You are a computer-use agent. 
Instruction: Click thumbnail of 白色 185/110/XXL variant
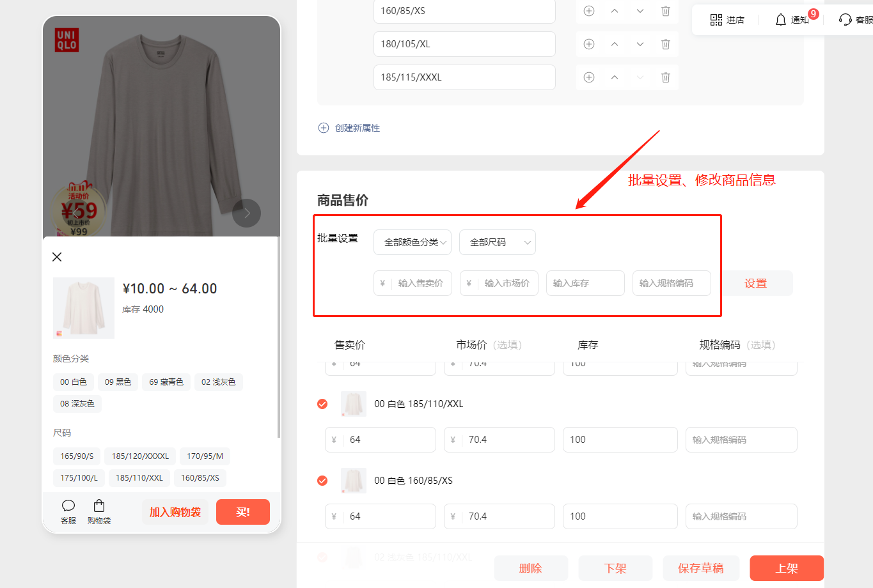(x=354, y=404)
